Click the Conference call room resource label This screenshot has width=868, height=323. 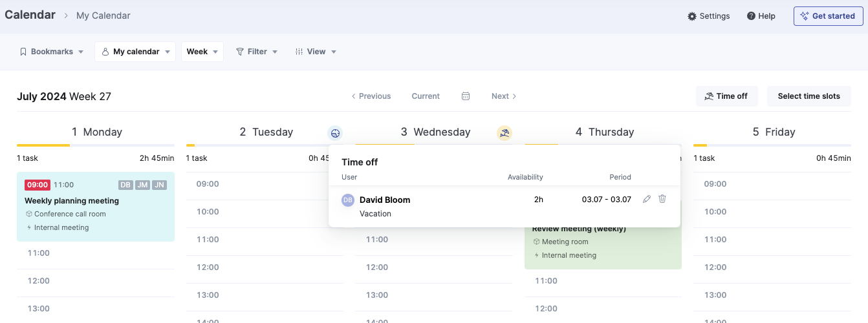point(70,214)
